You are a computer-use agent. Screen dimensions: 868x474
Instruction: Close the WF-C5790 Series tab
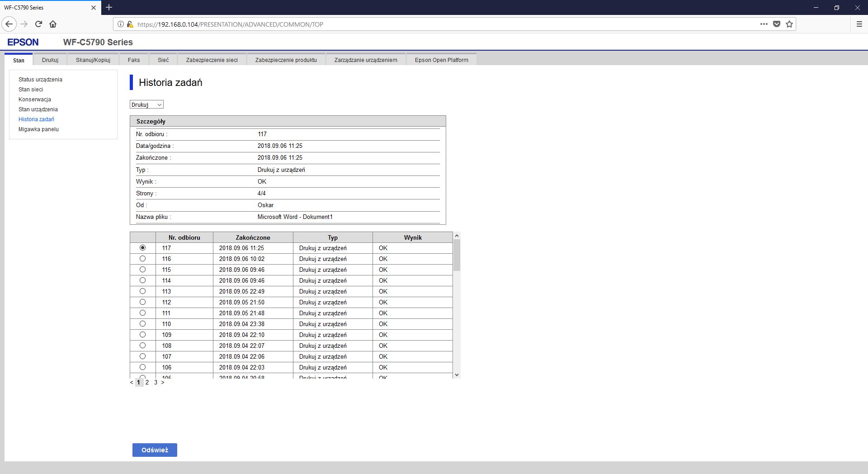tap(94, 8)
